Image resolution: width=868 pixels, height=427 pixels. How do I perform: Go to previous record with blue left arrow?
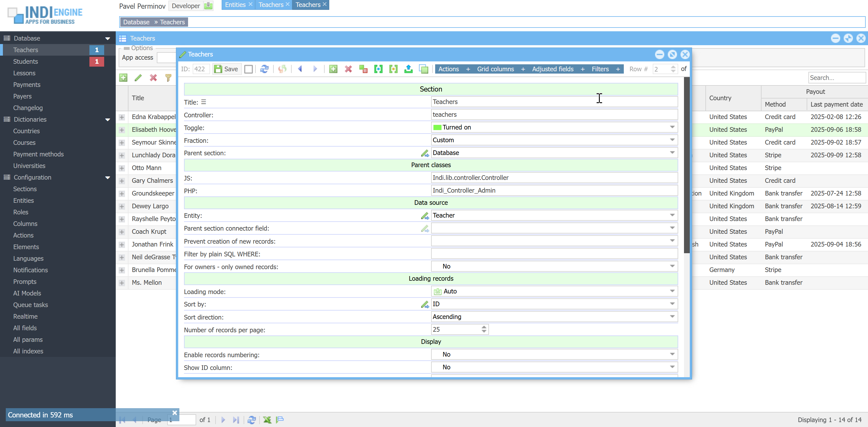pos(300,69)
